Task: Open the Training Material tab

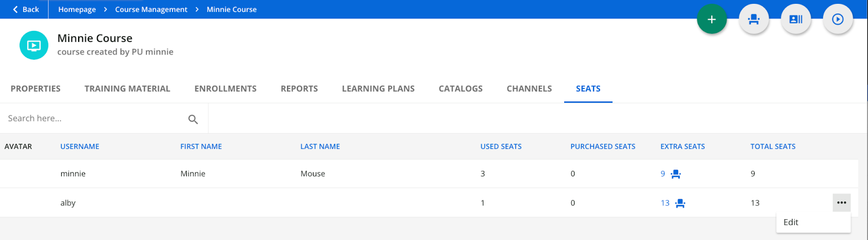Action: click(x=127, y=89)
